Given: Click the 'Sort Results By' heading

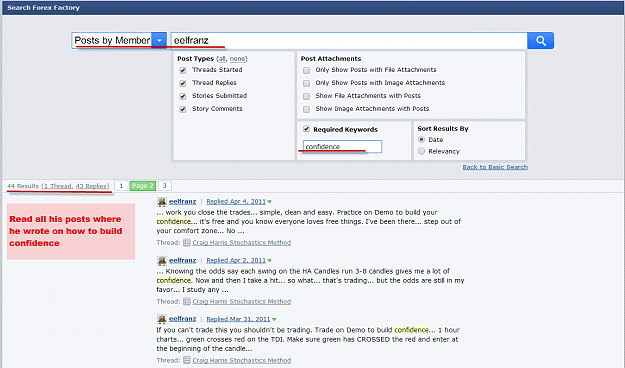Looking at the screenshot, I should (x=443, y=129).
